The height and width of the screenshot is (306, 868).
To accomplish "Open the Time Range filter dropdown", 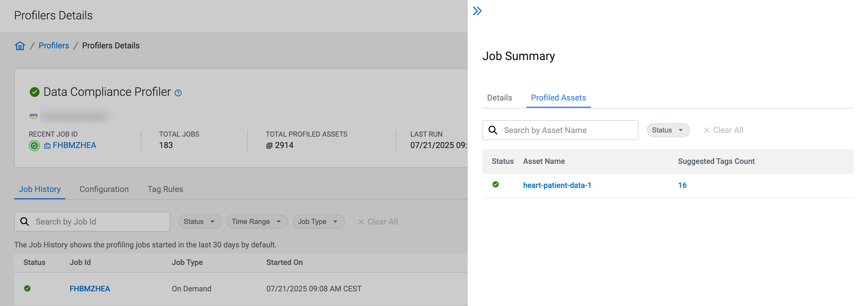I will pos(257,222).
